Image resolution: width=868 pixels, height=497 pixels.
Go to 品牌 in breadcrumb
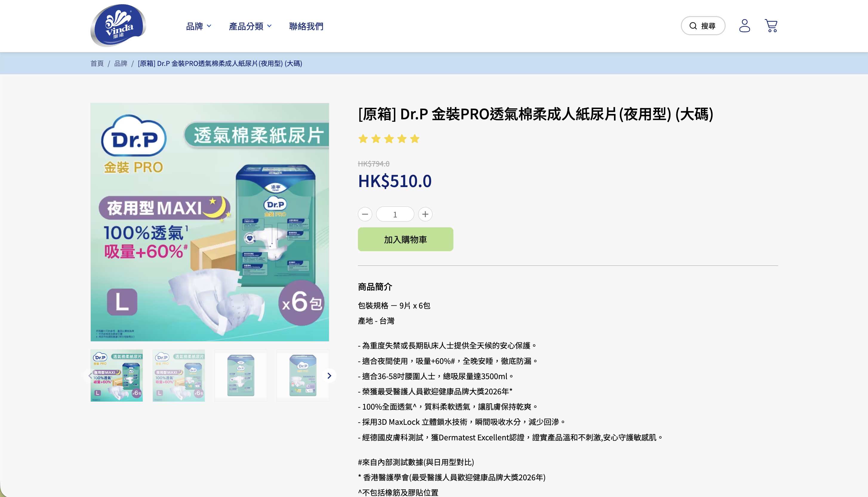121,63
